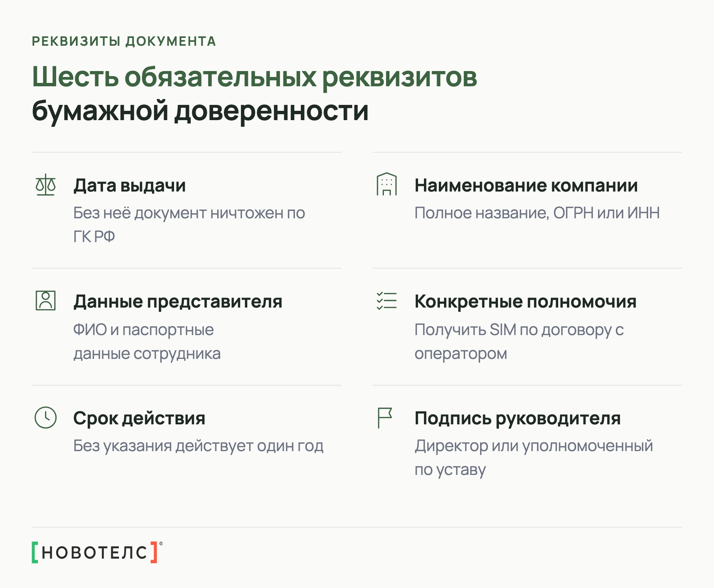
Task: Click the text ФИО и паспортные данные сотрудника
Action: coord(147,341)
